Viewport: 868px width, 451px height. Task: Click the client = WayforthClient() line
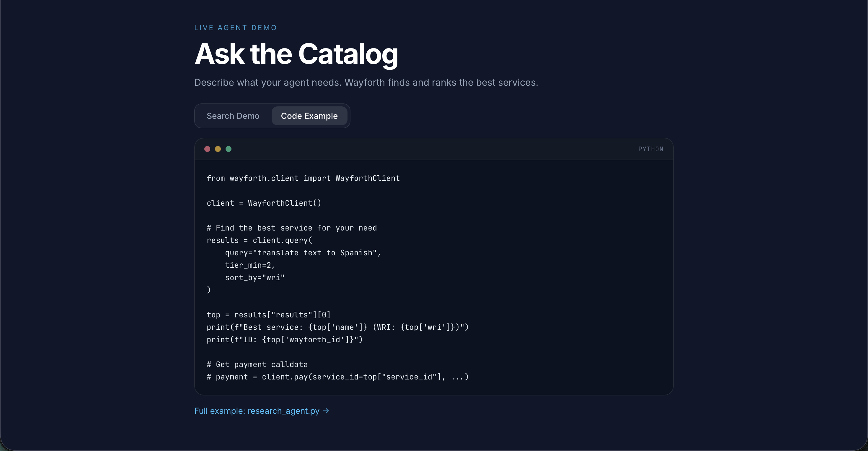(264, 203)
